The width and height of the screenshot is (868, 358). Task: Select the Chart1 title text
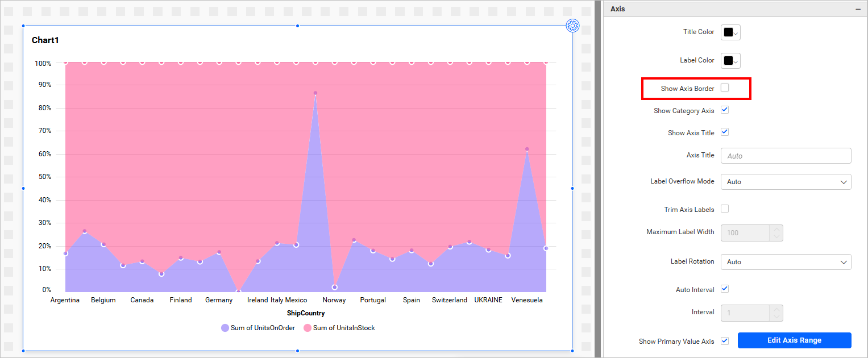click(x=45, y=40)
